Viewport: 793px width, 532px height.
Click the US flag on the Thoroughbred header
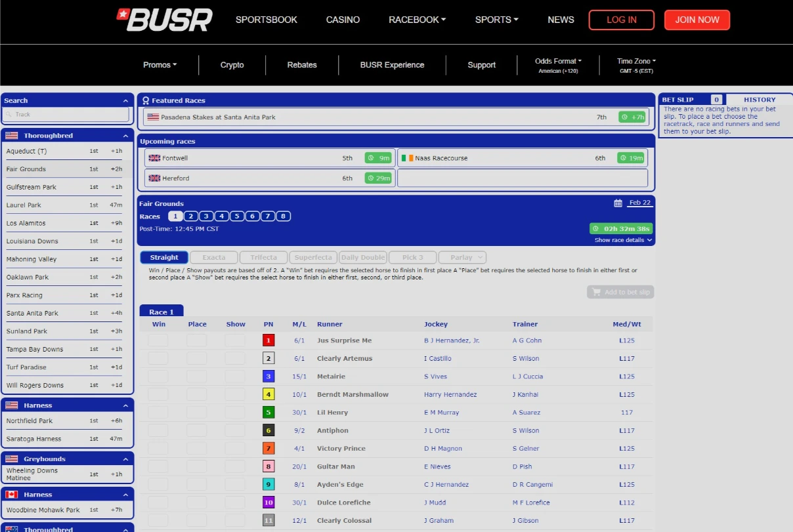(11, 135)
